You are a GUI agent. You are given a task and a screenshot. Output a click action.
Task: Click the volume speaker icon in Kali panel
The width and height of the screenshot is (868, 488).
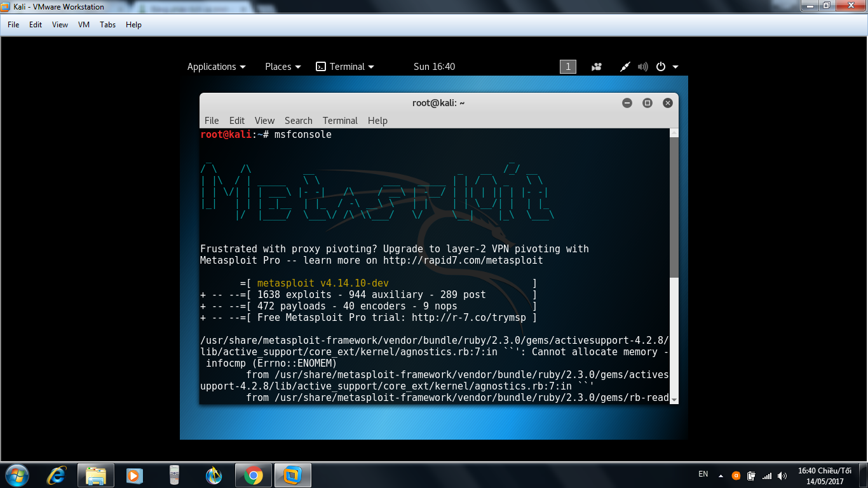pyautogui.click(x=642, y=67)
